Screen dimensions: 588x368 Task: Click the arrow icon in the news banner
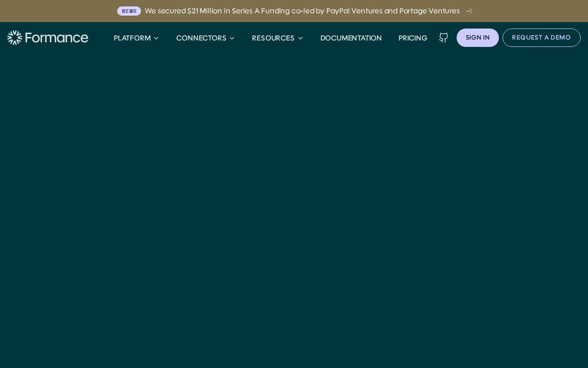469,11
